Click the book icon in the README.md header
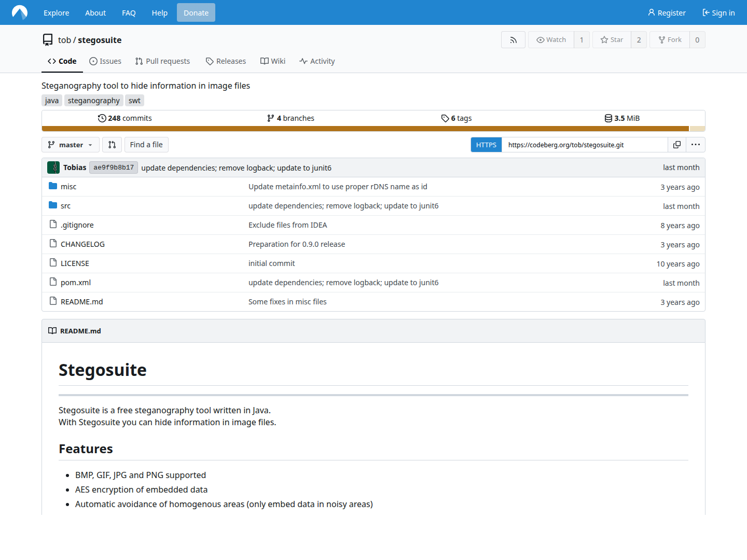Image resolution: width=747 pixels, height=560 pixels. 52,331
